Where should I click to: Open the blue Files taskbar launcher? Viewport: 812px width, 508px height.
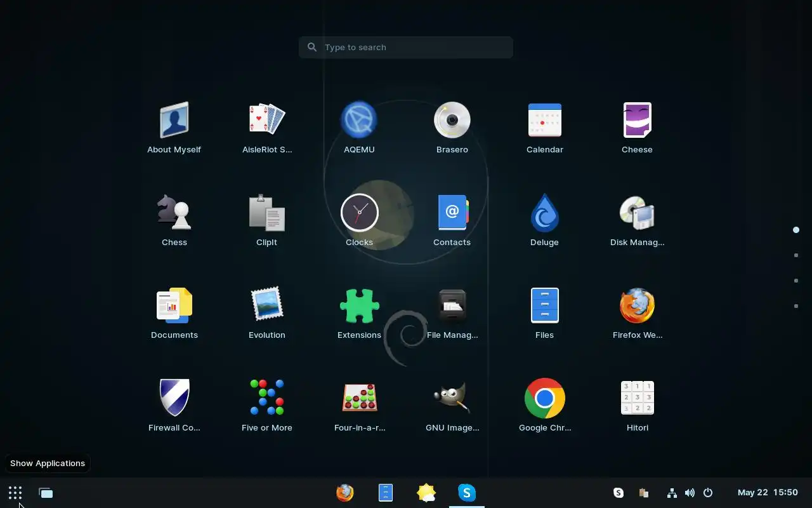click(x=385, y=493)
